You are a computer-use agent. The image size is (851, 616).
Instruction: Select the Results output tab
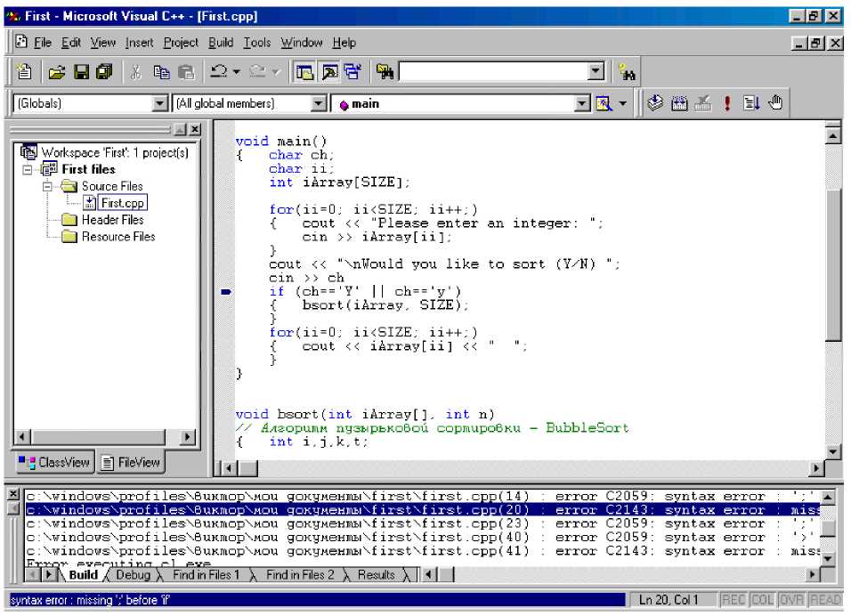(x=377, y=575)
